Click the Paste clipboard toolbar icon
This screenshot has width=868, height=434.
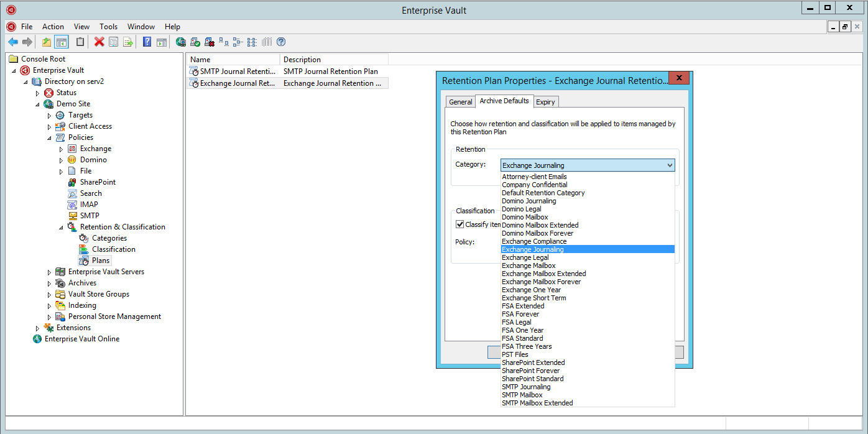click(x=80, y=42)
